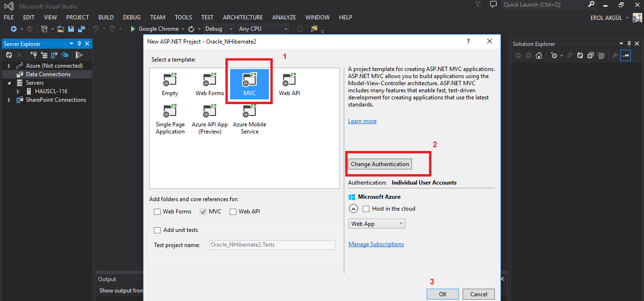Choose the Empty project template
644x301 pixels.
[x=170, y=80]
